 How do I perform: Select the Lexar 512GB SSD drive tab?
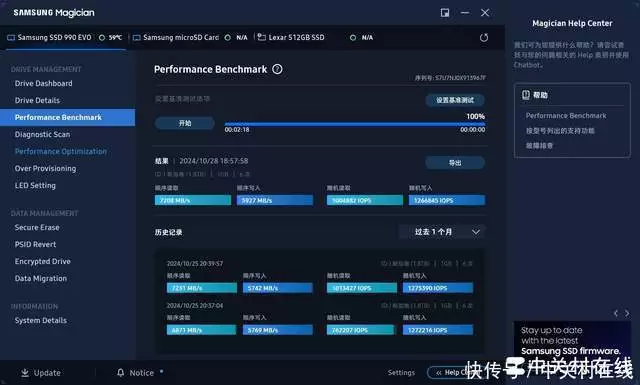click(315, 38)
